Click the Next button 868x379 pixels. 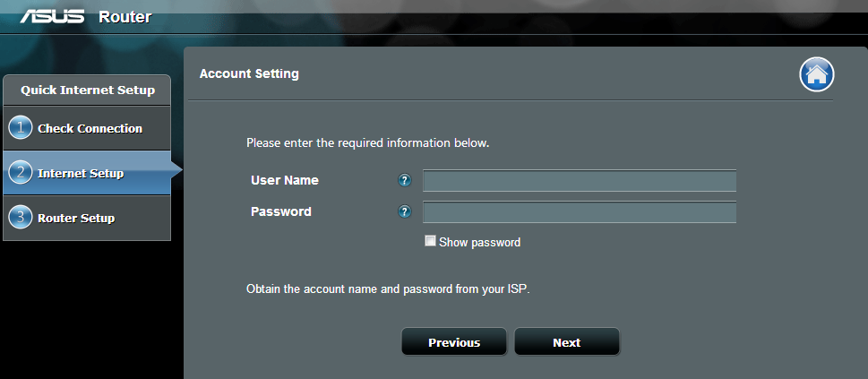(x=567, y=342)
